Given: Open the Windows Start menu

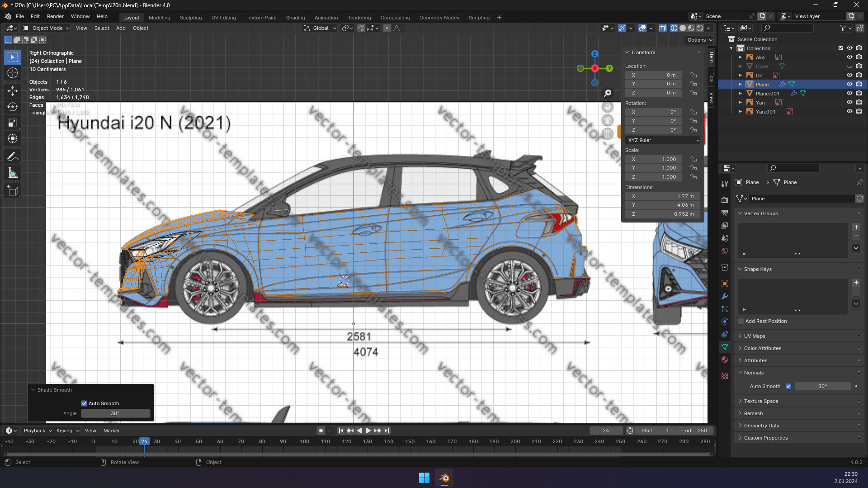Looking at the screenshot, I should [424, 478].
